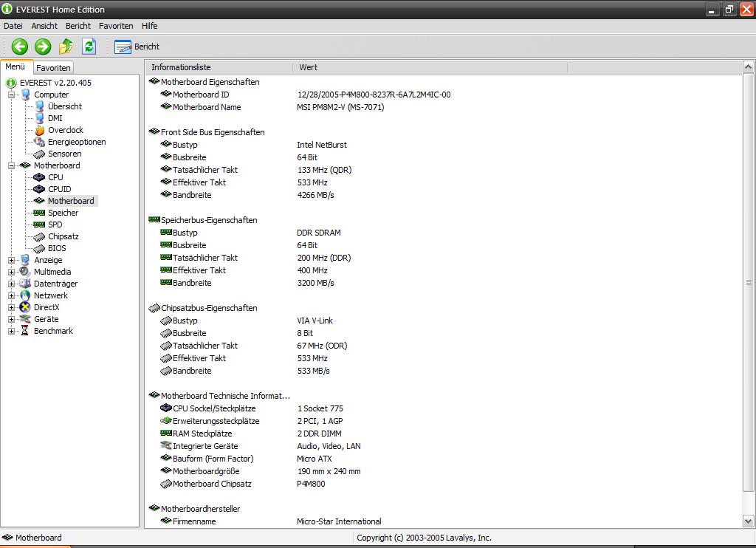
Task: Select the BIOS tree entry
Action: [57, 248]
